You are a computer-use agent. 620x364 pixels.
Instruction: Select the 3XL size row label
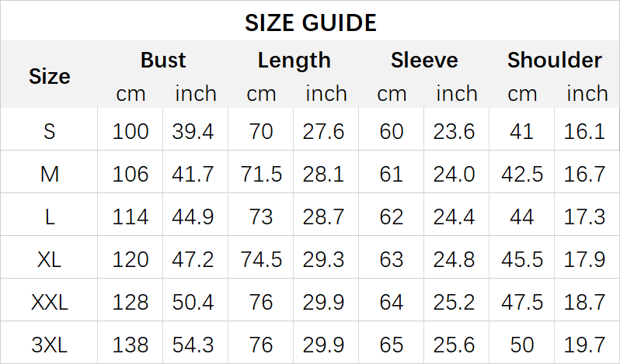point(50,344)
